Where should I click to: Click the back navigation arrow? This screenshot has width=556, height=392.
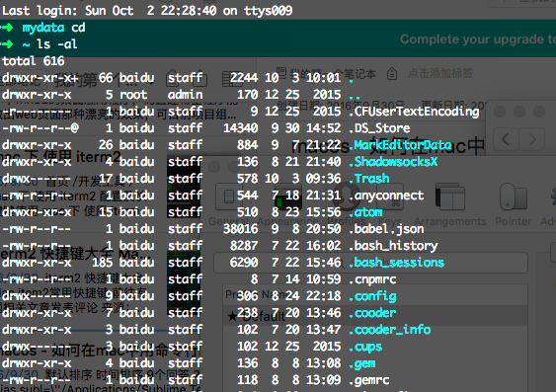coord(506,139)
